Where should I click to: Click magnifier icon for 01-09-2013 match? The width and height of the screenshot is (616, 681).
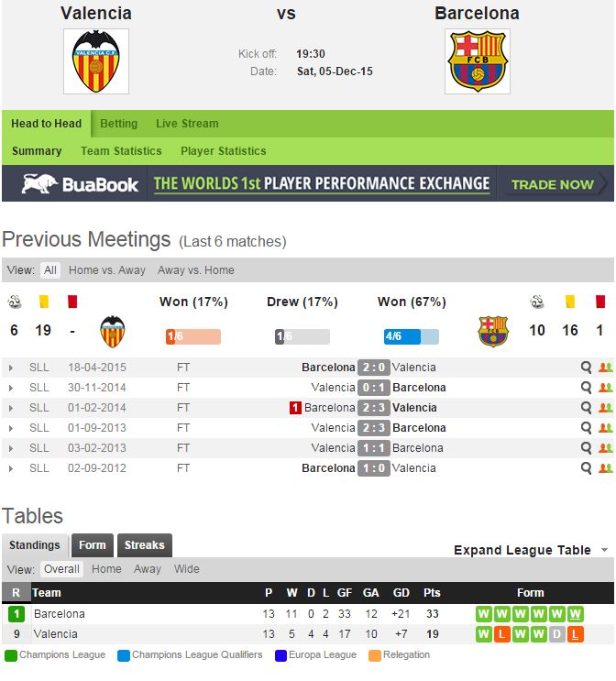586,428
